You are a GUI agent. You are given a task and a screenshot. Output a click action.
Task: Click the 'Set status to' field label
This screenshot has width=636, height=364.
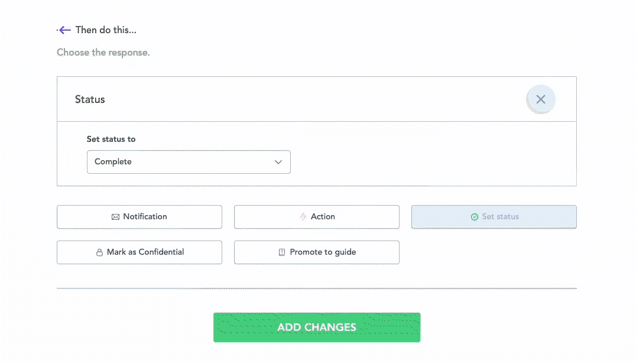coord(111,139)
